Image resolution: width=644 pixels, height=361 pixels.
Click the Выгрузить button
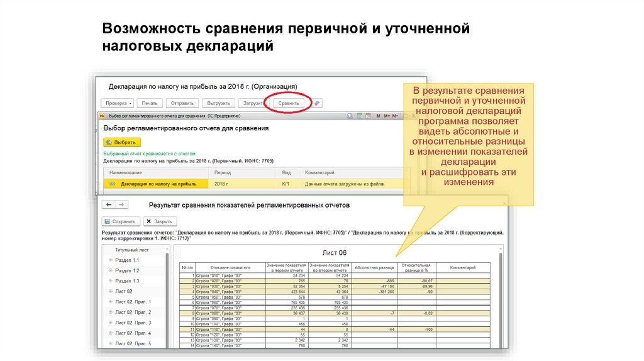(x=218, y=103)
